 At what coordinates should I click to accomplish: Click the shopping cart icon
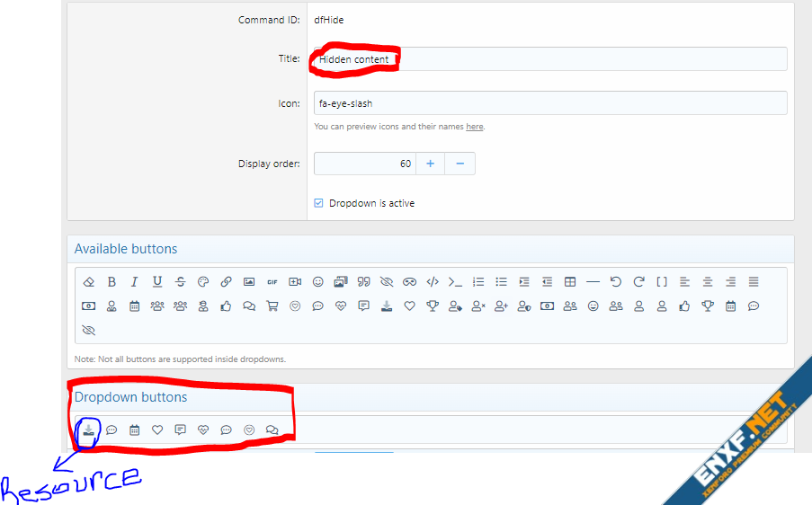272,306
